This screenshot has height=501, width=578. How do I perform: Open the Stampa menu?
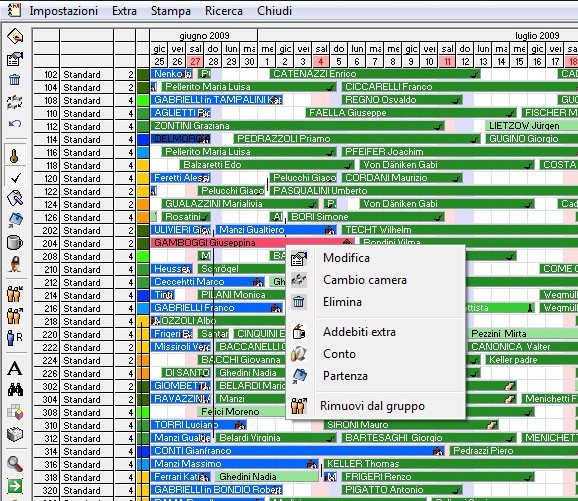(x=171, y=11)
